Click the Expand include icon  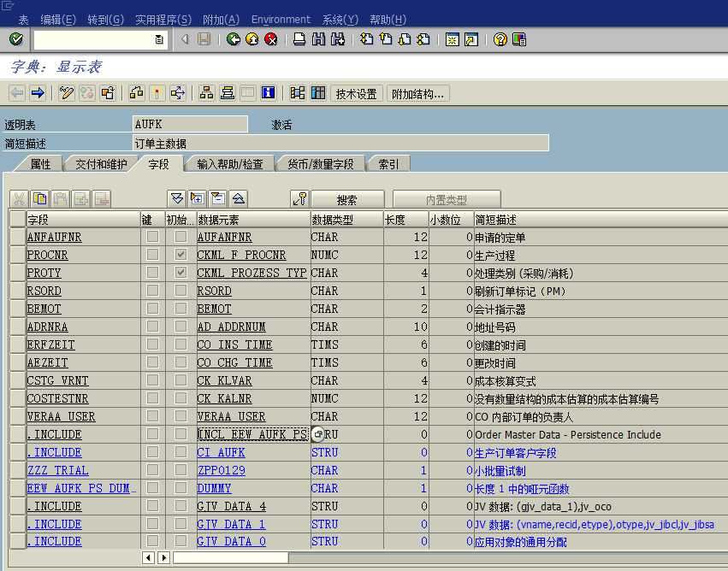coord(197,199)
